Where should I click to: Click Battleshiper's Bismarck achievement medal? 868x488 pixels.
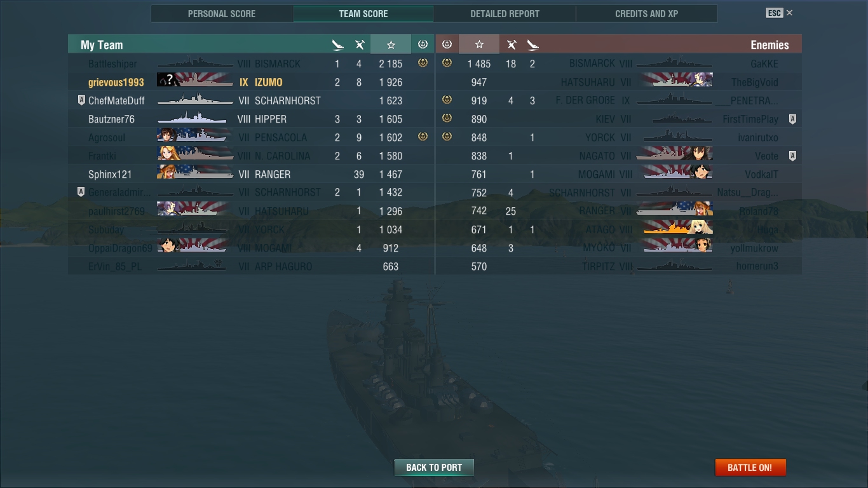tap(423, 63)
